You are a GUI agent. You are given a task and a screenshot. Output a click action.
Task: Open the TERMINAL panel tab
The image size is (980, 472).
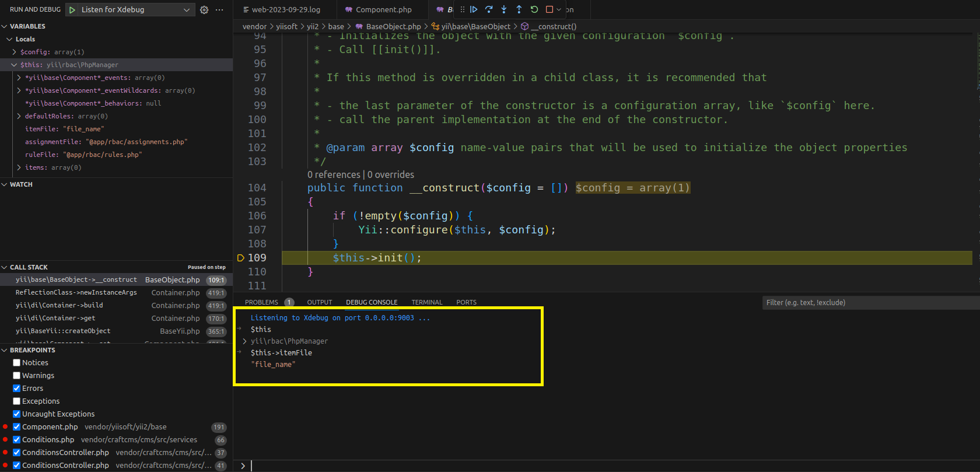coord(427,302)
